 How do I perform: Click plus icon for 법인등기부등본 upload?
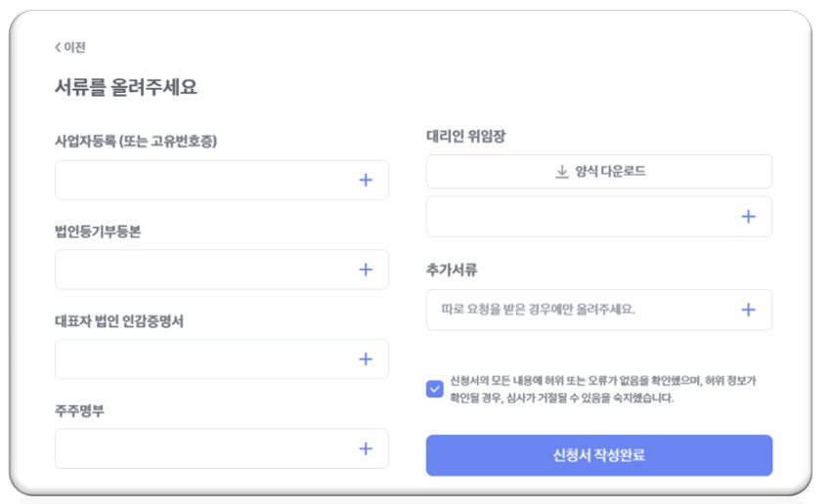366,270
